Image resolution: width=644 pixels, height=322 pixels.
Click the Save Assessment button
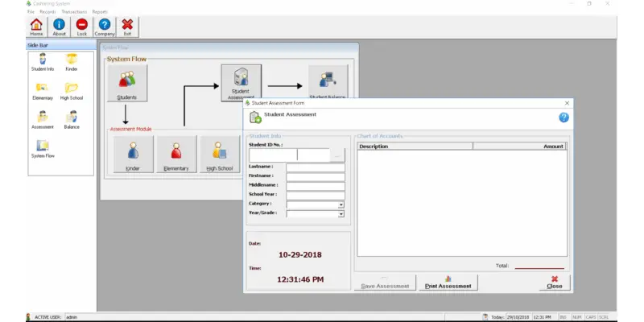click(x=385, y=283)
